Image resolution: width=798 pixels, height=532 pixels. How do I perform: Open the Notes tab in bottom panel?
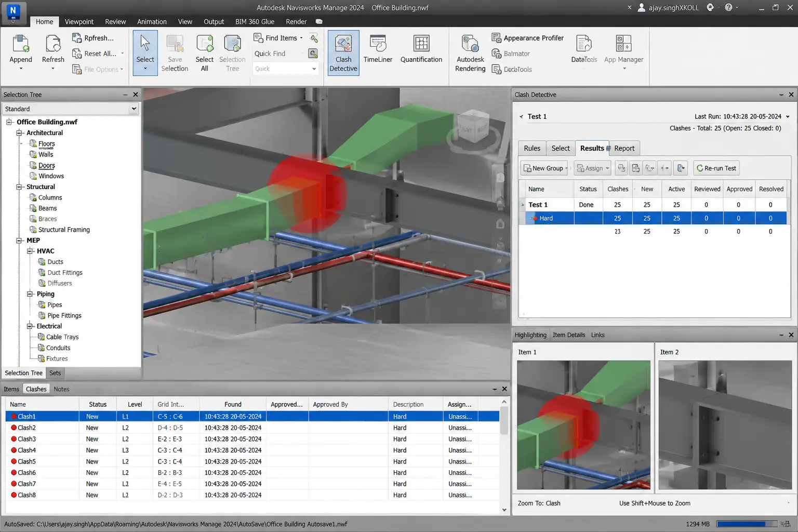tap(61, 389)
